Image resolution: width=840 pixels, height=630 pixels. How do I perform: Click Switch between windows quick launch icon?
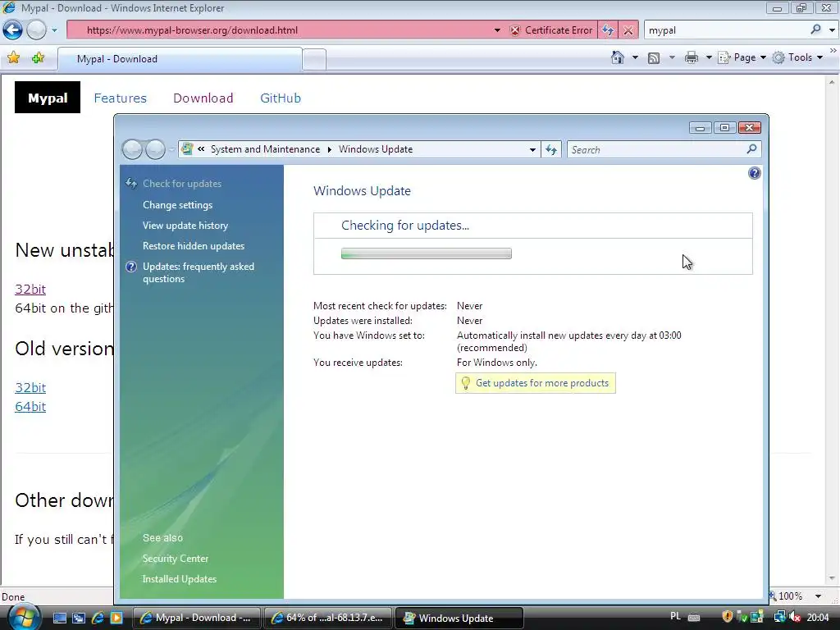coord(79,619)
